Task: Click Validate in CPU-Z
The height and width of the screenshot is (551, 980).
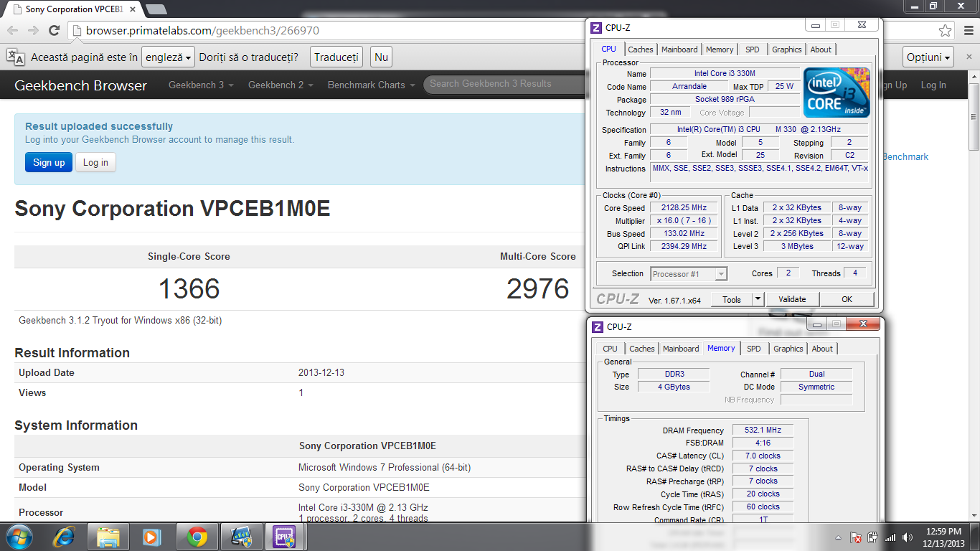Action: pos(792,299)
